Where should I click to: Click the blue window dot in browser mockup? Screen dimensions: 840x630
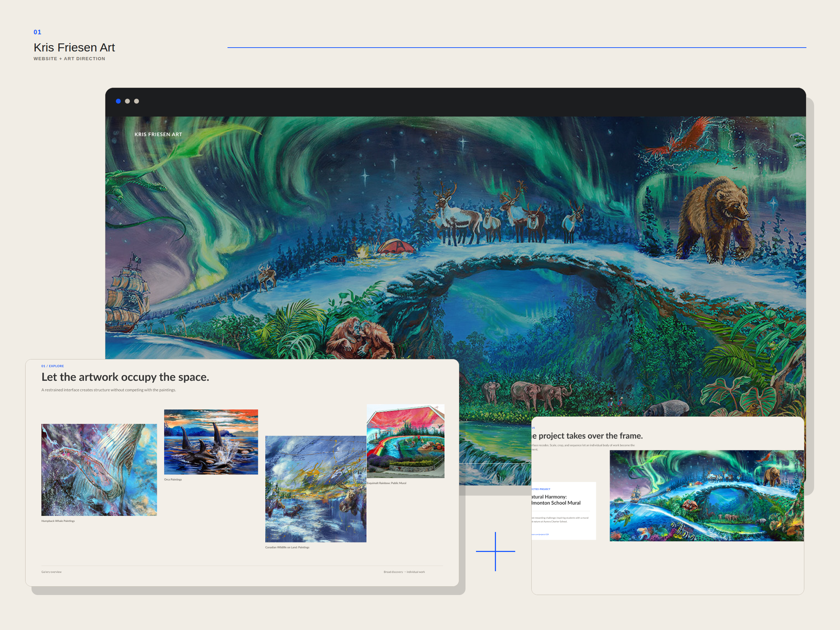[119, 101]
